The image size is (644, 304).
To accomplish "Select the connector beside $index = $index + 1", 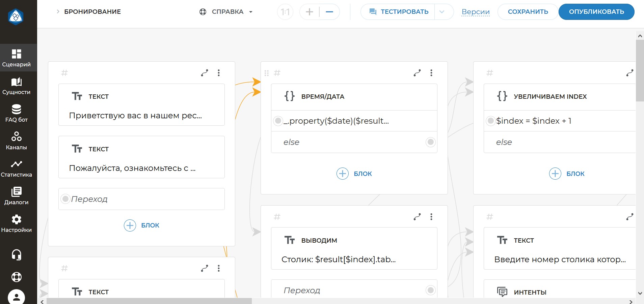I will [x=491, y=121].
